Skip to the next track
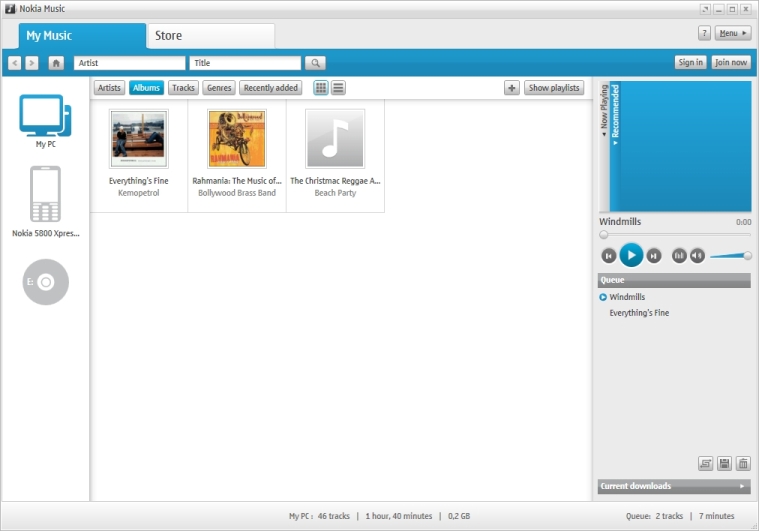This screenshot has height=531, width=759. [x=653, y=256]
